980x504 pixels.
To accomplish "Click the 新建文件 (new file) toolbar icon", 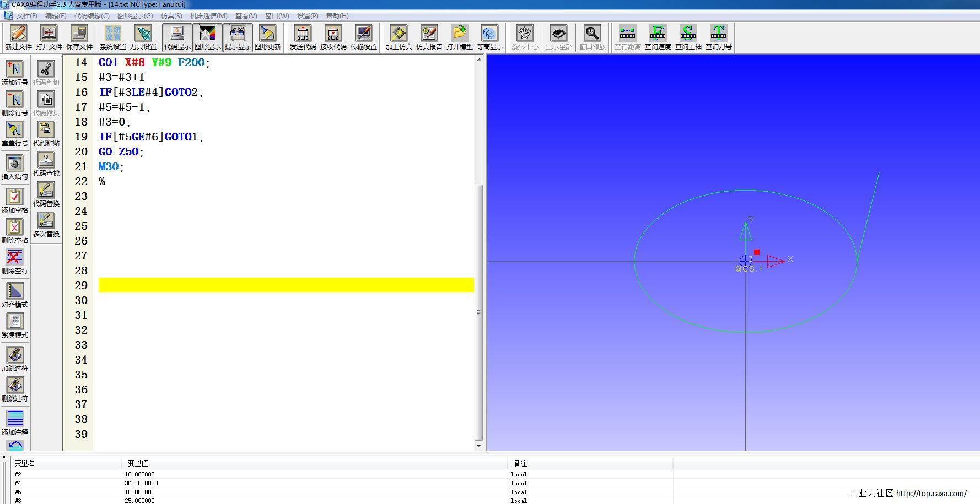I will click(18, 37).
